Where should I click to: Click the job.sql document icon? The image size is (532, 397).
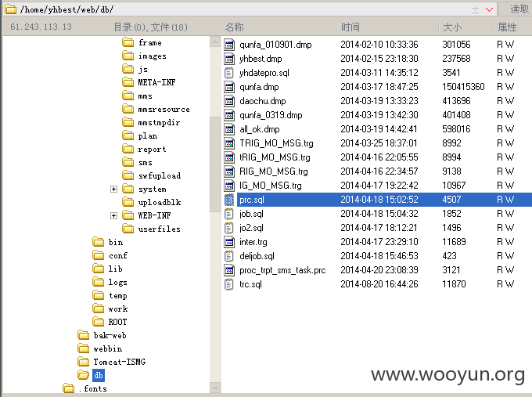pyautogui.click(x=229, y=214)
